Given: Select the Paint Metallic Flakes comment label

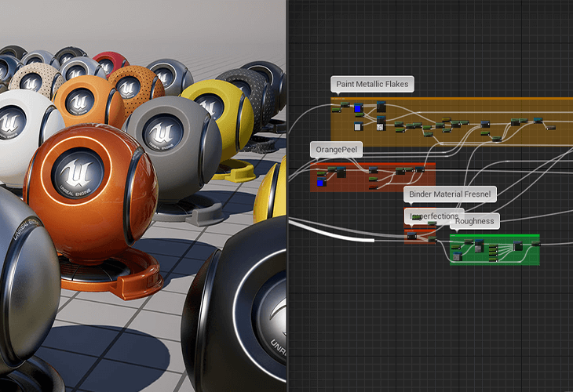Looking at the screenshot, I should [372, 84].
